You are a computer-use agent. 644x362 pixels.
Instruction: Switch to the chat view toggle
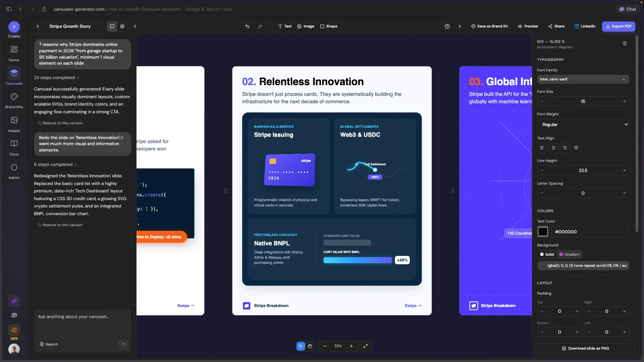112,26
